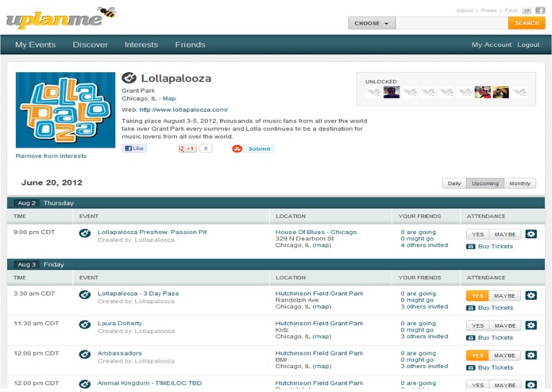
Task: Click event icon next to Animal Kingdom
Action: 84,384
